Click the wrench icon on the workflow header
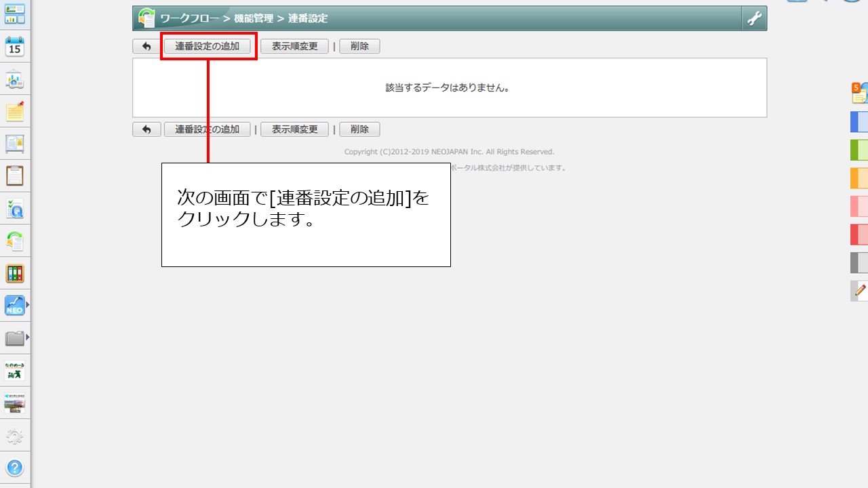The image size is (868, 488). (x=754, y=18)
